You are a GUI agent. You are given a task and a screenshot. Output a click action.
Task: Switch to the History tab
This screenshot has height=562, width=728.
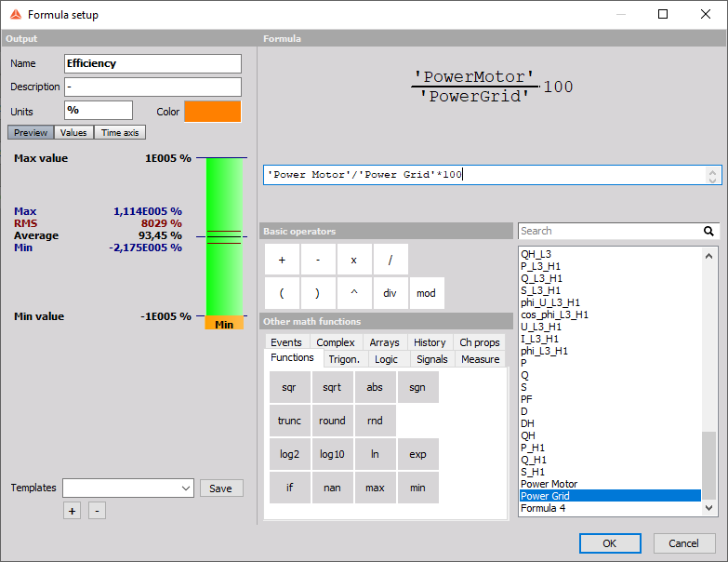point(430,342)
